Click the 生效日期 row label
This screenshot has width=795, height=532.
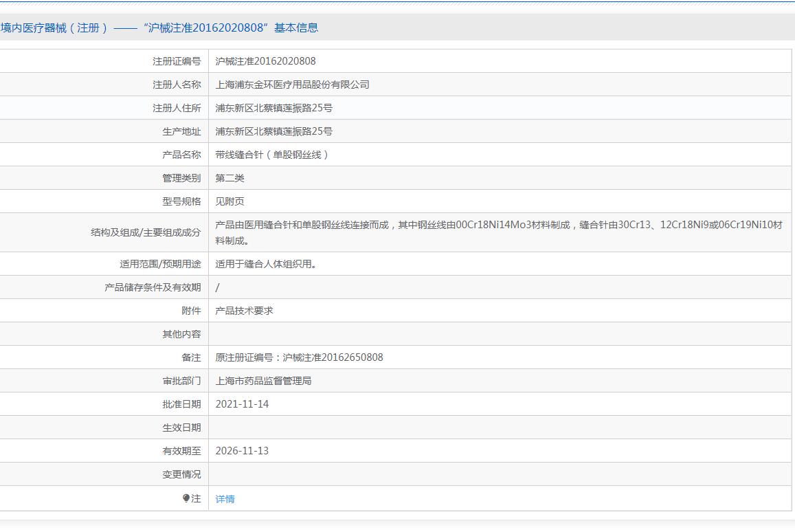181,428
